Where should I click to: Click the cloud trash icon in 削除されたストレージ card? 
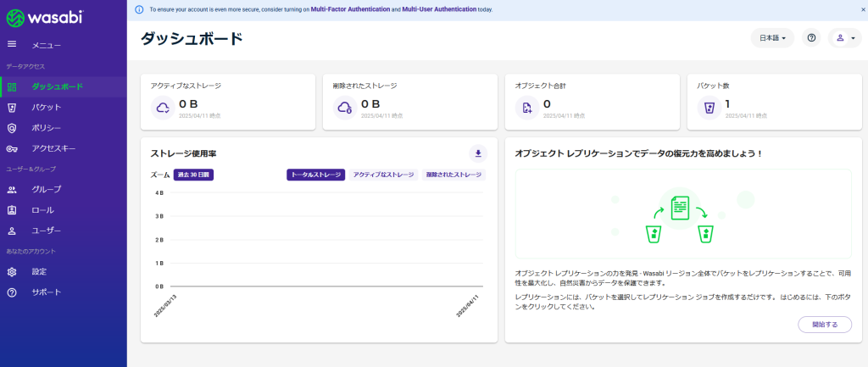(345, 108)
